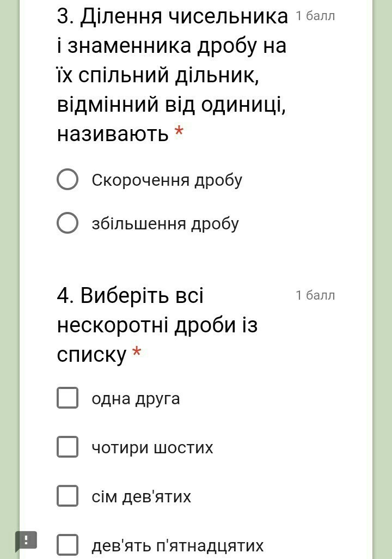The width and height of the screenshot is (392, 559).
Task: Tick the "чотири шостих" checkbox
Action: coord(68,447)
